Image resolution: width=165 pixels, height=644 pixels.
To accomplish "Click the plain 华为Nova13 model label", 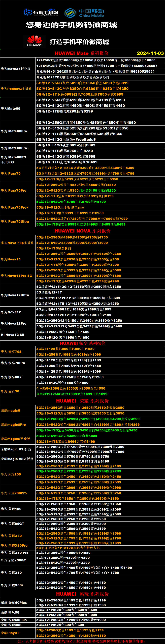I will coord(11,259).
